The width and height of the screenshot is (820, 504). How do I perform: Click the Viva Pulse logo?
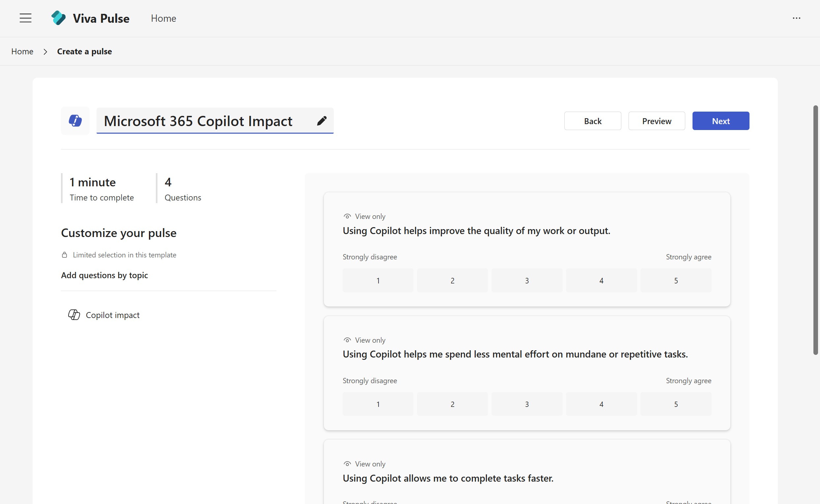point(59,18)
